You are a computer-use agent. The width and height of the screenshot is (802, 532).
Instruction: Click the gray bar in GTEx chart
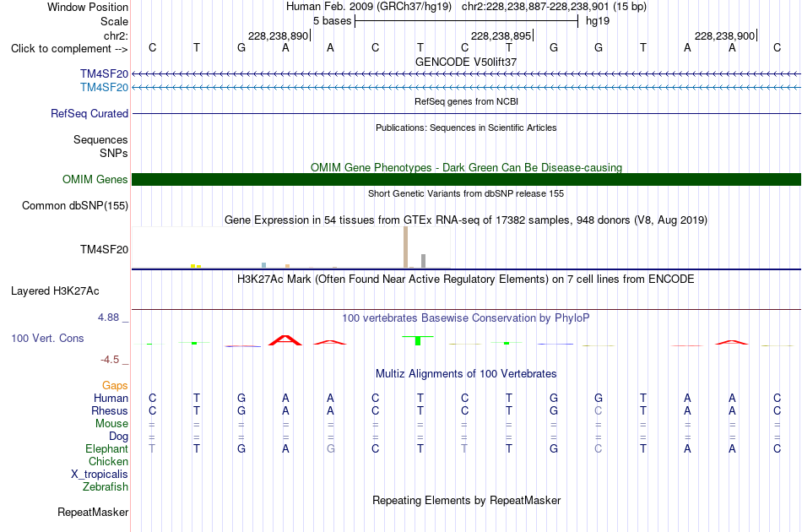click(x=424, y=261)
